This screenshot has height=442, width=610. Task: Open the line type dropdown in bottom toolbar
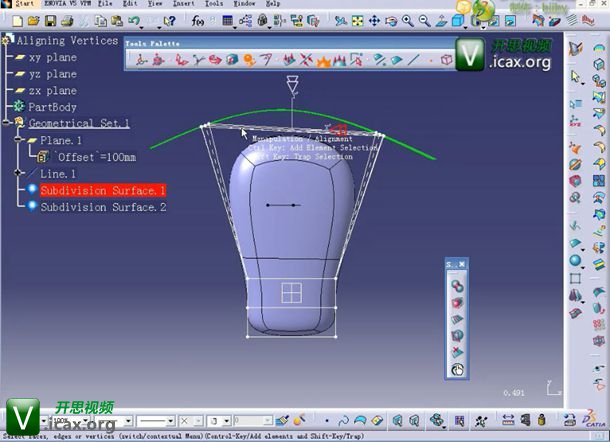170,421
